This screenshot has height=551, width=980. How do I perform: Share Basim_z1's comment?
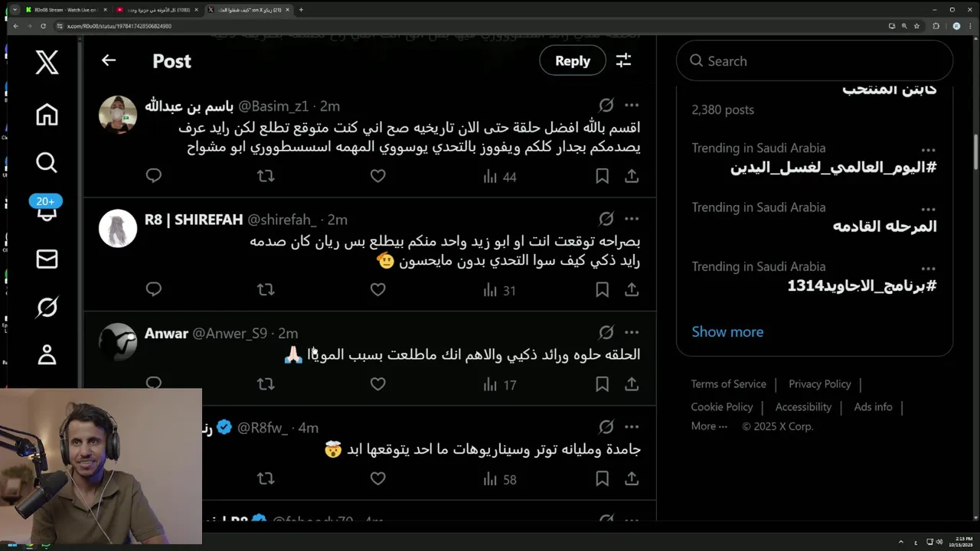click(632, 176)
